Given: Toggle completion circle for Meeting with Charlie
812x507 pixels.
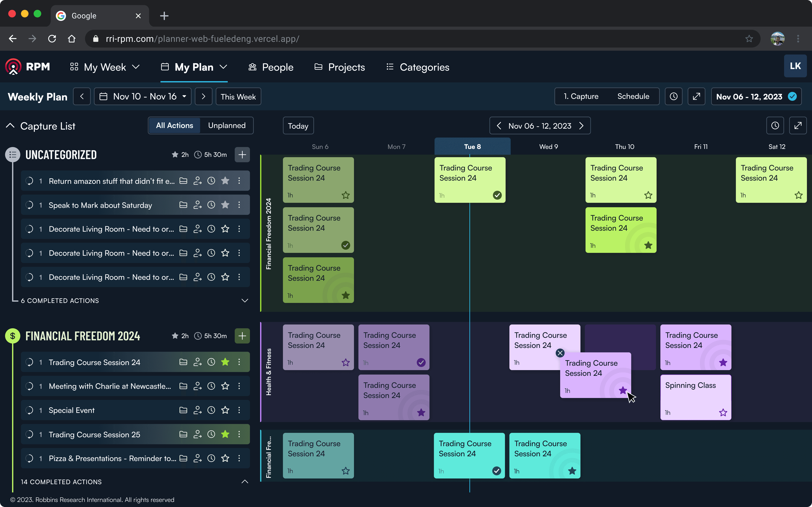Looking at the screenshot, I should click(30, 386).
